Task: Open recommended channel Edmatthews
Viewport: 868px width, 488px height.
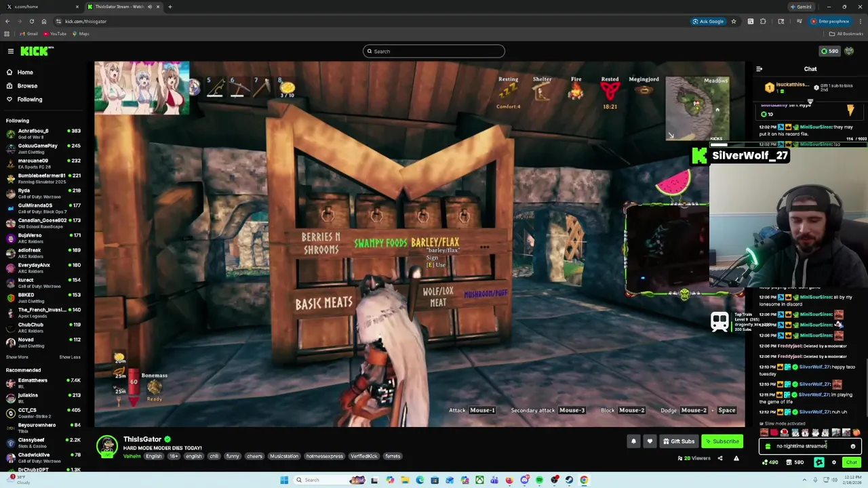Action: [x=43, y=383]
